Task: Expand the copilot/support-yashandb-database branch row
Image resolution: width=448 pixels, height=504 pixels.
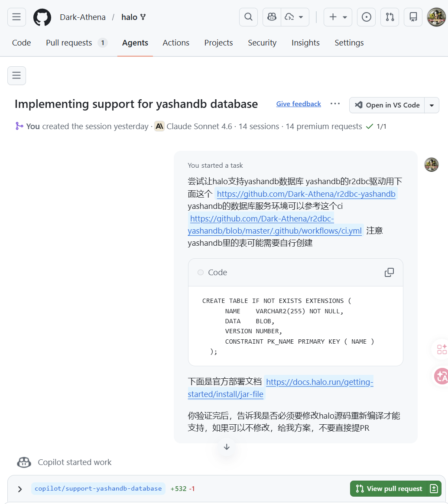Action: click(x=20, y=489)
